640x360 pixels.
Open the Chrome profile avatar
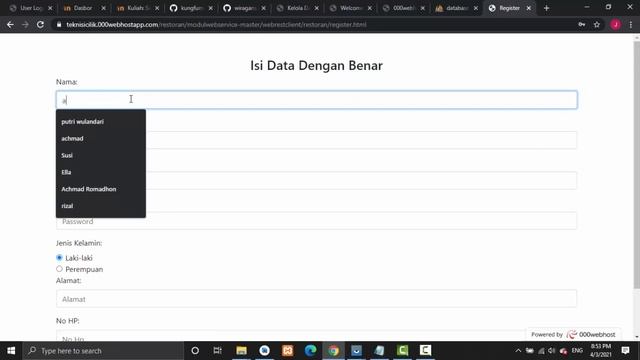(616, 24)
